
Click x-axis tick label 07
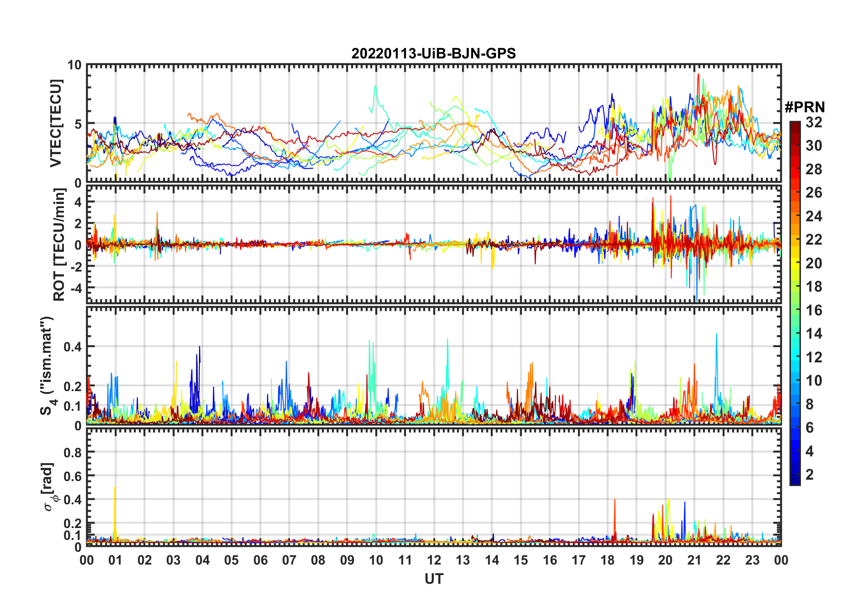tap(289, 560)
